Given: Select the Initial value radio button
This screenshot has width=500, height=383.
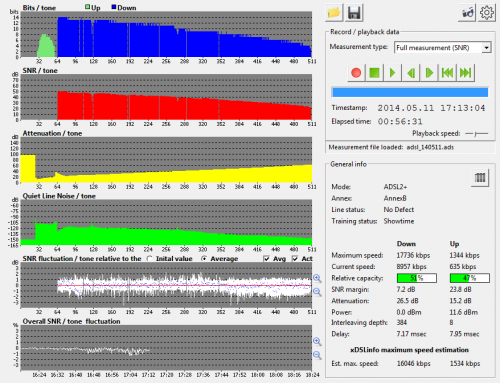Looking at the screenshot, I should click(x=149, y=259).
